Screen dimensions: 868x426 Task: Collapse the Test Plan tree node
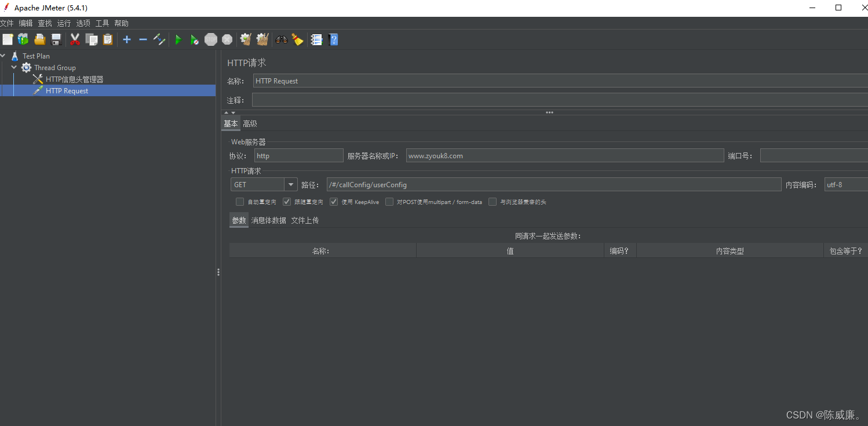coord(3,56)
